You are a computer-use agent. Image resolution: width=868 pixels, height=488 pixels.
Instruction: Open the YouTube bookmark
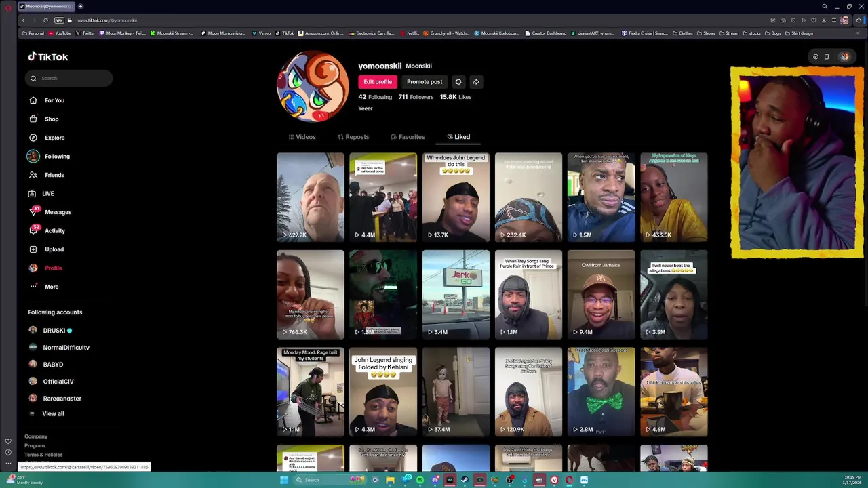[x=60, y=33]
